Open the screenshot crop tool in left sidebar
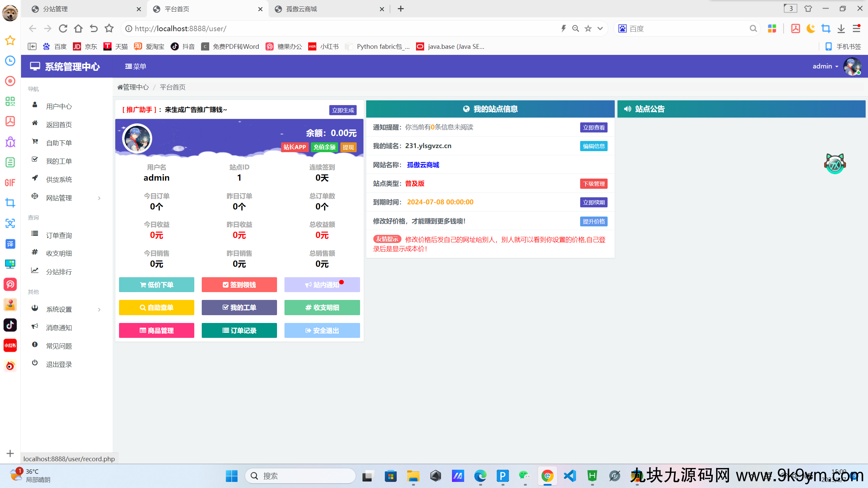 tap(10, 203)
